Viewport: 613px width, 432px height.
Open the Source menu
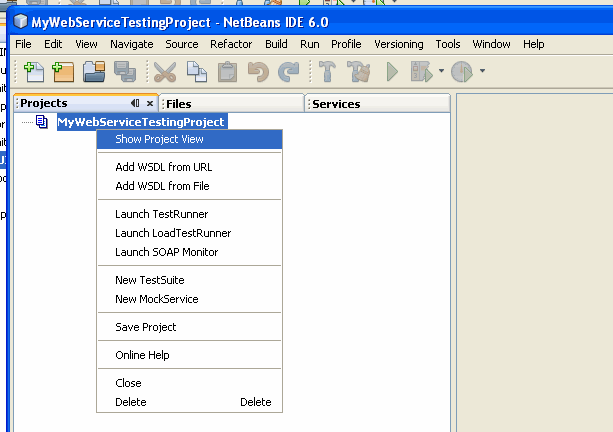[x=181, y=44]
